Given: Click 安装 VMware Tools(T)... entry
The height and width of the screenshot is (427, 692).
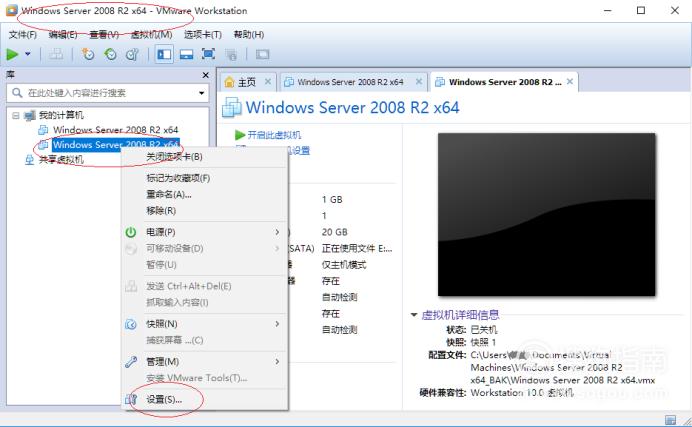Looking at the screenshot, I should point(205,378).
